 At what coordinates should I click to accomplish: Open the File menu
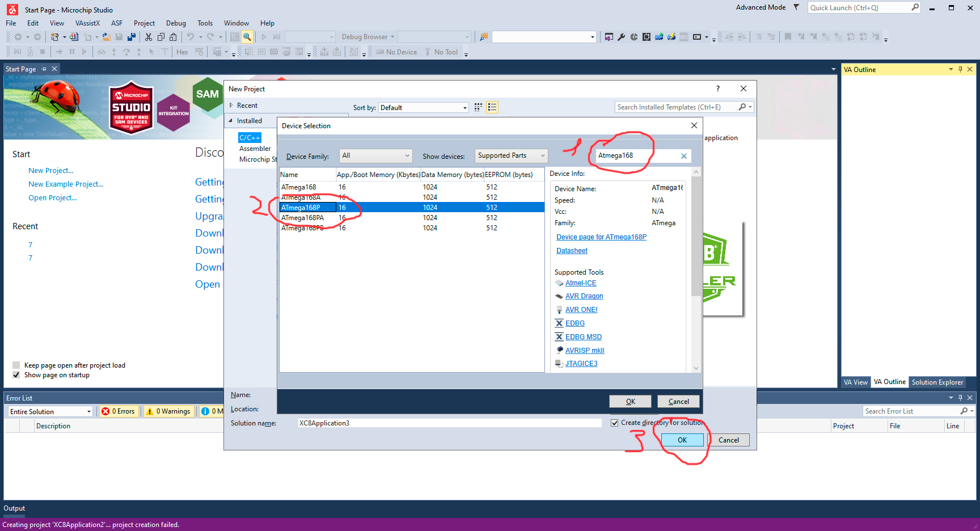click(x=11, y=23)
